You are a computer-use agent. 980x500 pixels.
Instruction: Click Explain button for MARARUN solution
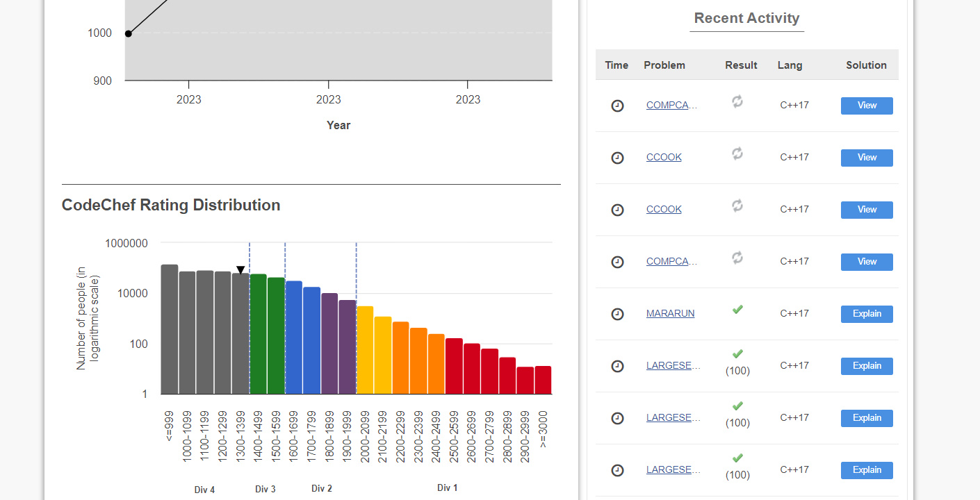click(x=867, y=314)
